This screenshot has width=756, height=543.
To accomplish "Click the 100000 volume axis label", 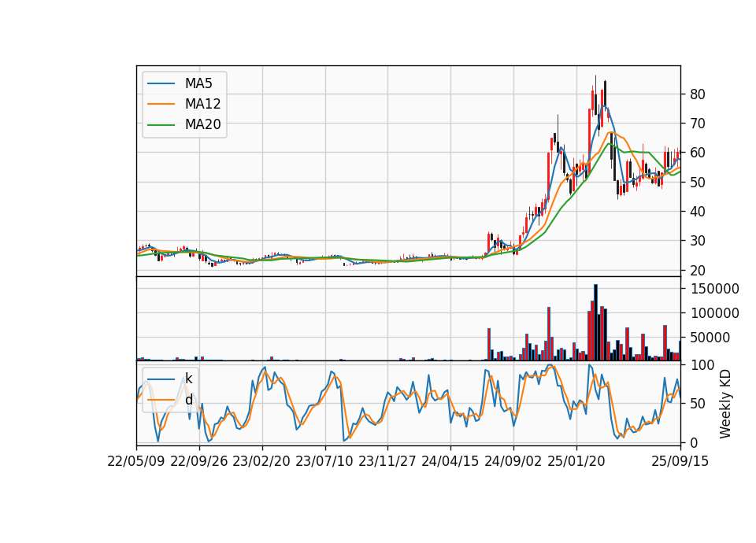I will click(x=715, y=314).
